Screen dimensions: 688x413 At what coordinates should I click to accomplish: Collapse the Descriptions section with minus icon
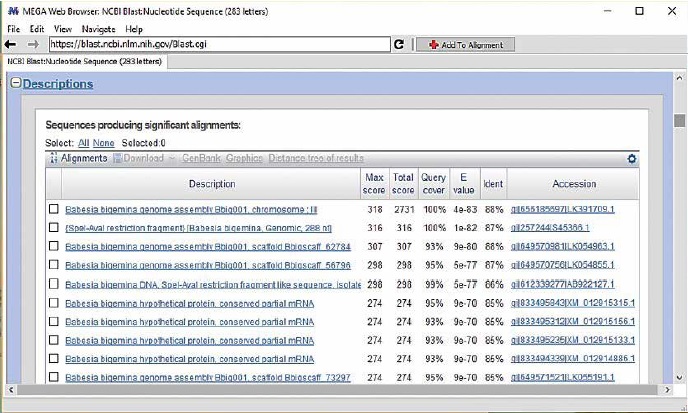[x=16, y=84]
